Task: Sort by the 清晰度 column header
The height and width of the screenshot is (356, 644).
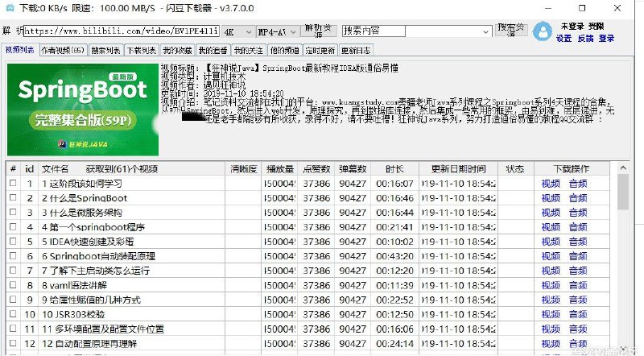Action: [243, 169]
